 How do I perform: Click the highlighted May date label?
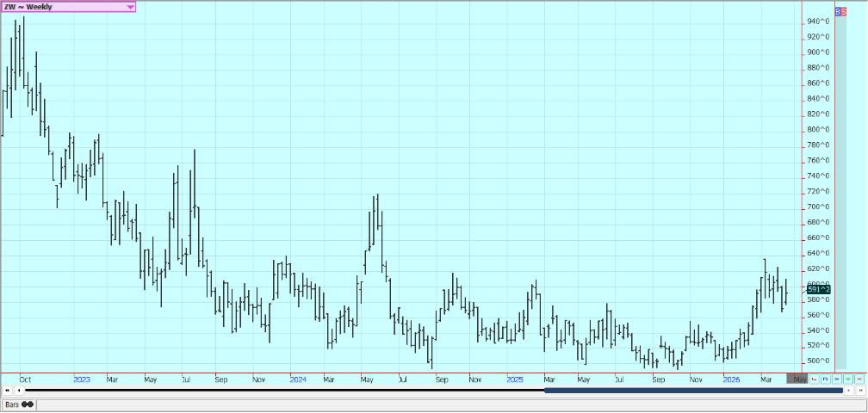799,379
